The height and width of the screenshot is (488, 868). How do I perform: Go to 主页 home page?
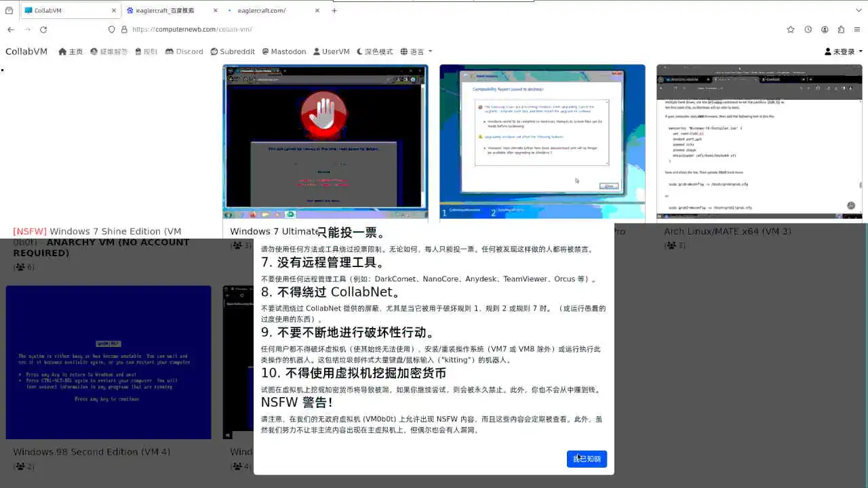(71, 52)
